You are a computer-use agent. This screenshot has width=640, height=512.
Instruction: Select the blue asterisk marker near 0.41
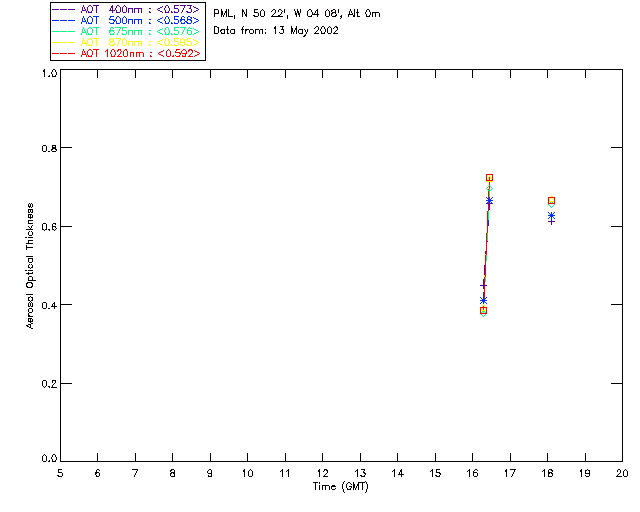click(x=483, y=301)
